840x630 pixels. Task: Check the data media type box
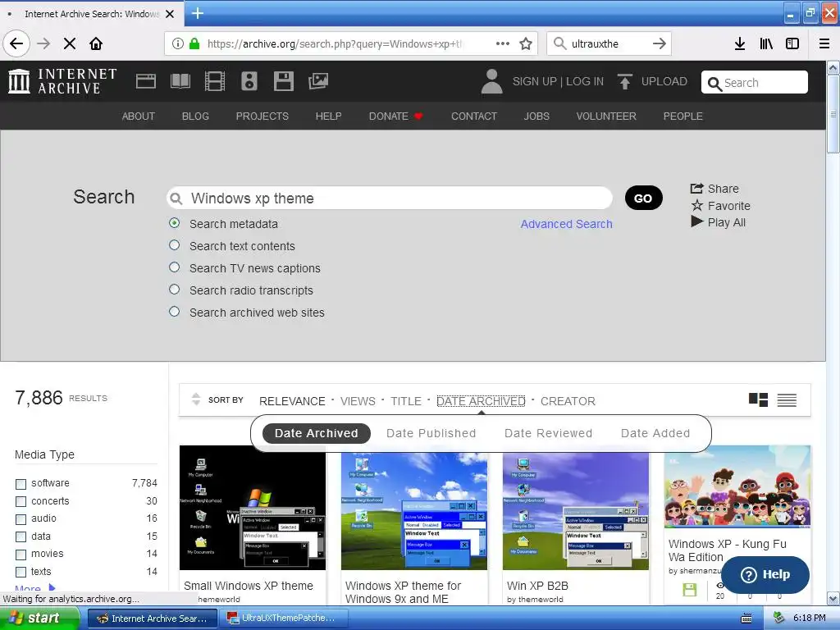click(21, 536)
